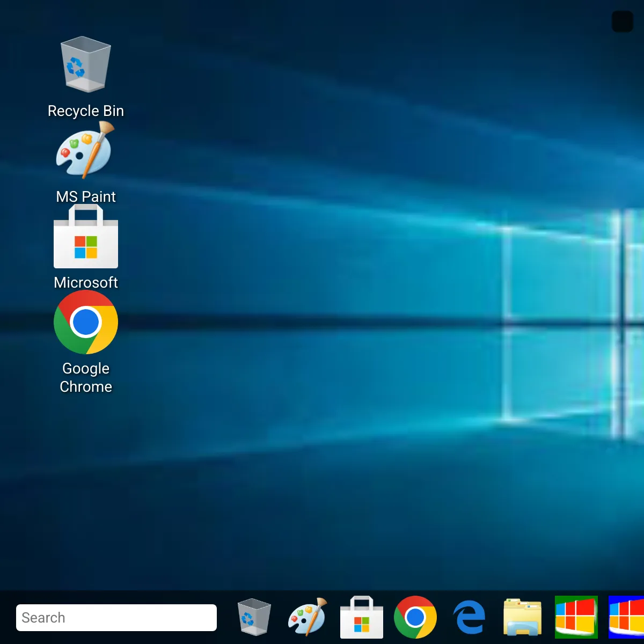Click the Windows logo icon with green background
Viewport: 644px width, 644px height.
576,617
